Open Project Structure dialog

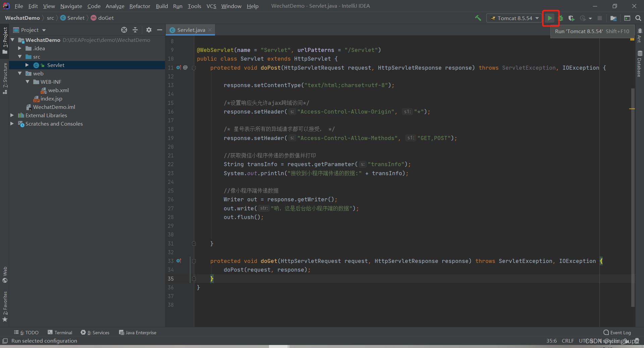point(613,18)
